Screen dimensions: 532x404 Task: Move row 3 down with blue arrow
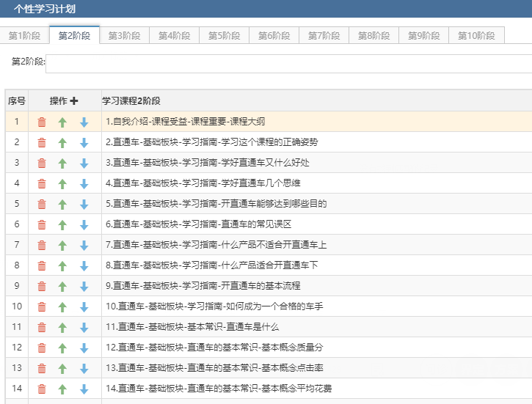click(84, 164)
